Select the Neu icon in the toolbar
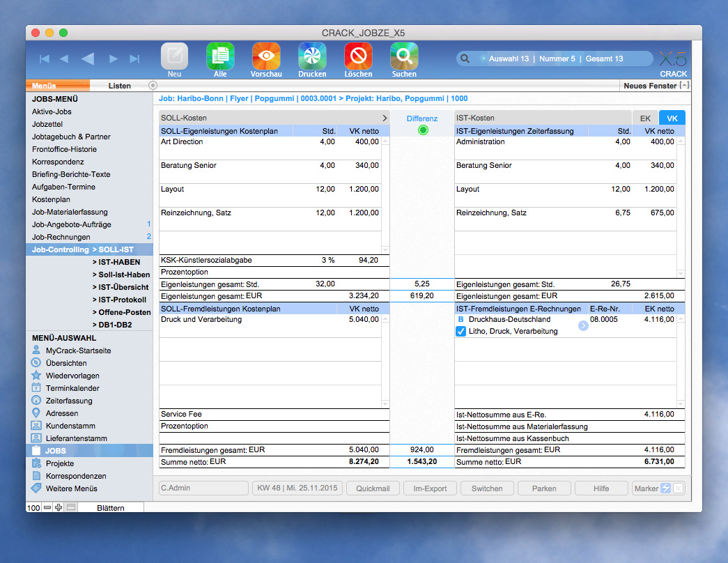Screen dimensions: 728x563 [x=174, y=59]
